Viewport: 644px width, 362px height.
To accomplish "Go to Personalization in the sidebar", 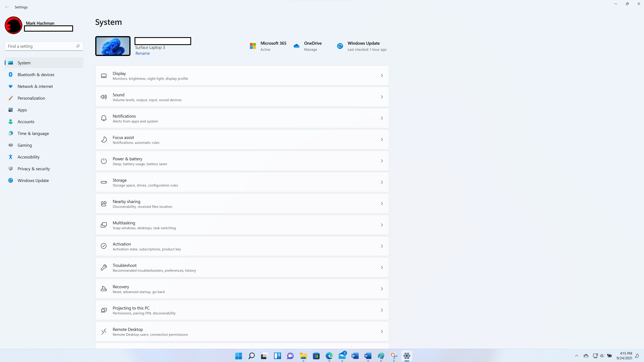I will tap(31, 98).
